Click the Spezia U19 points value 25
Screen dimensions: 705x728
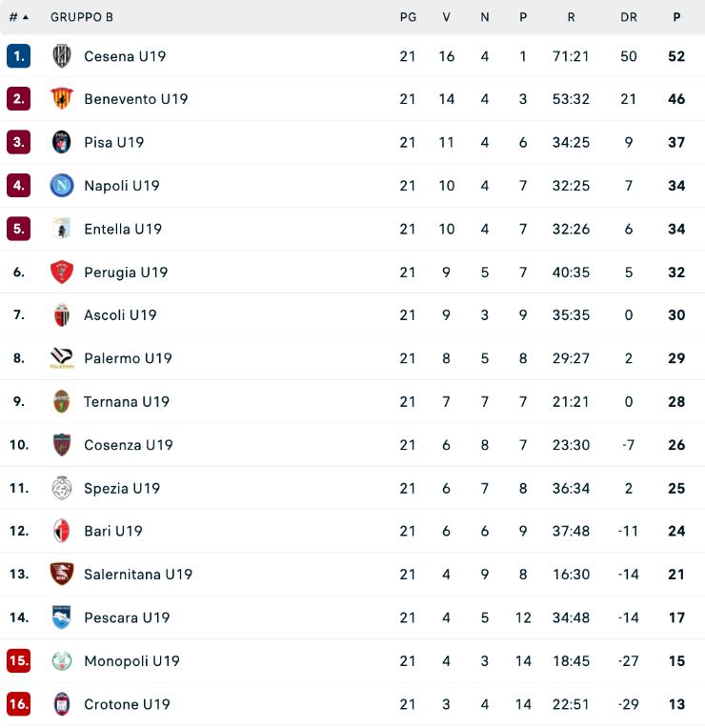tap(676, 488)
